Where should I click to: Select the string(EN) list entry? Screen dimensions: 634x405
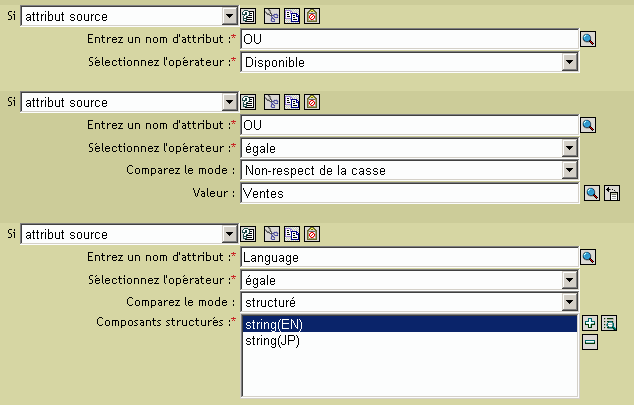pos(273,324)
